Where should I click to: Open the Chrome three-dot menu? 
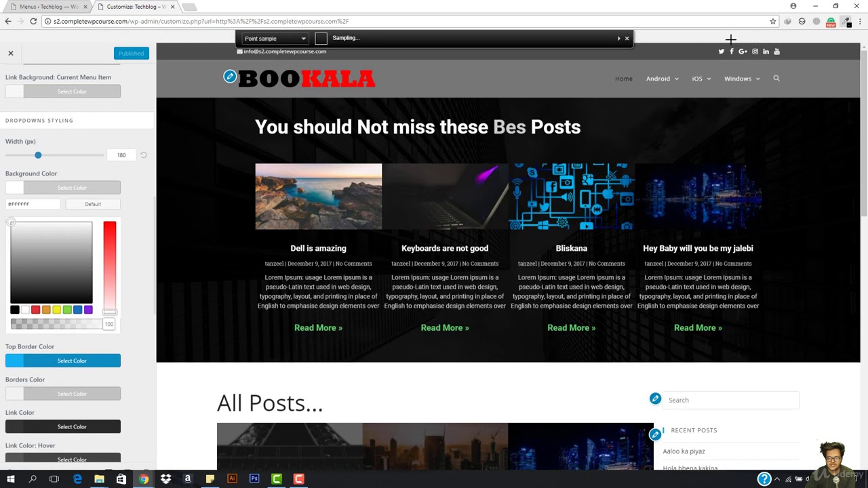pyautogui.click(x=860, y=22)
